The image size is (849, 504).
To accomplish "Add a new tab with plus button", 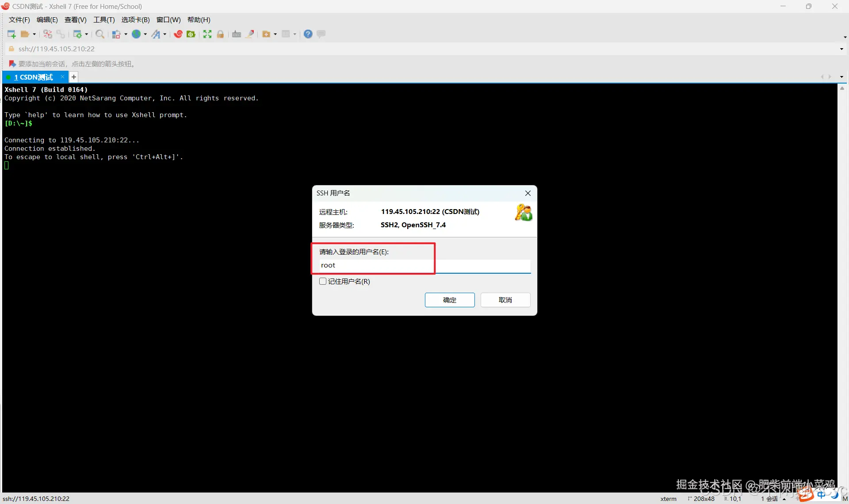I will pyautogui.click(x=74, y=77).
